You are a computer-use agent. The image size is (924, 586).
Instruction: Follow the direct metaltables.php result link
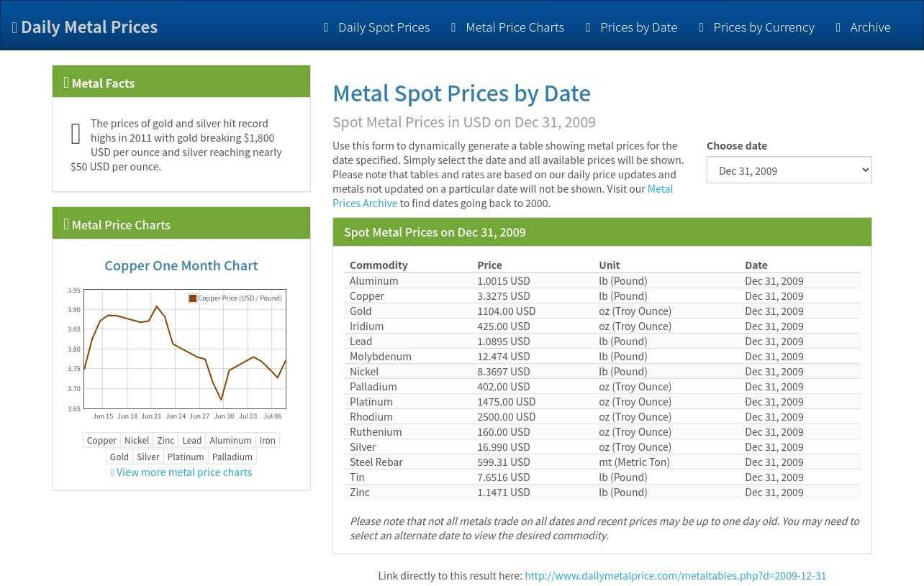pyautogui.click(x=675, y=575)
